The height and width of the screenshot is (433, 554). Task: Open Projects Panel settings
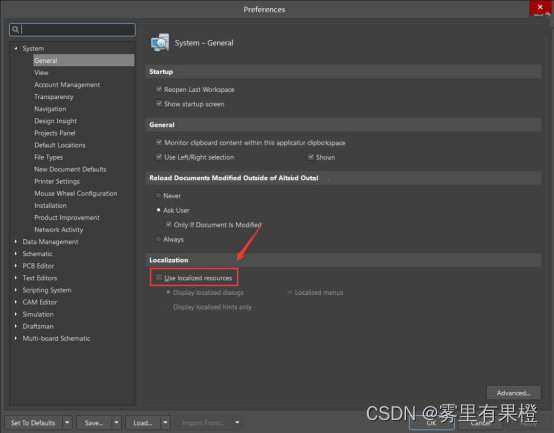coord(55,133)
